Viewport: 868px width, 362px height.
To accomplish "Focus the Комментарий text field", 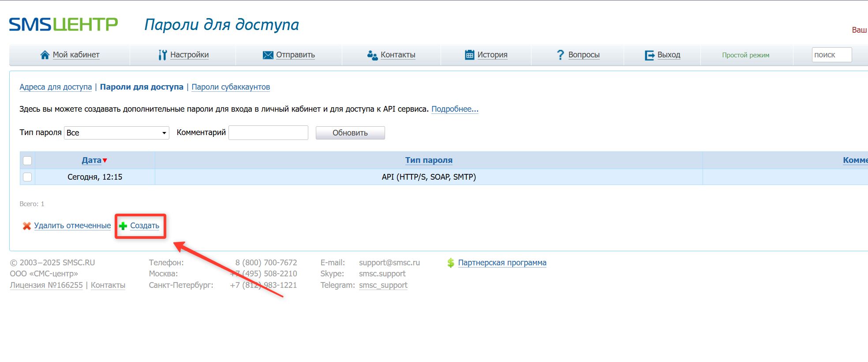I will (268, 133).
